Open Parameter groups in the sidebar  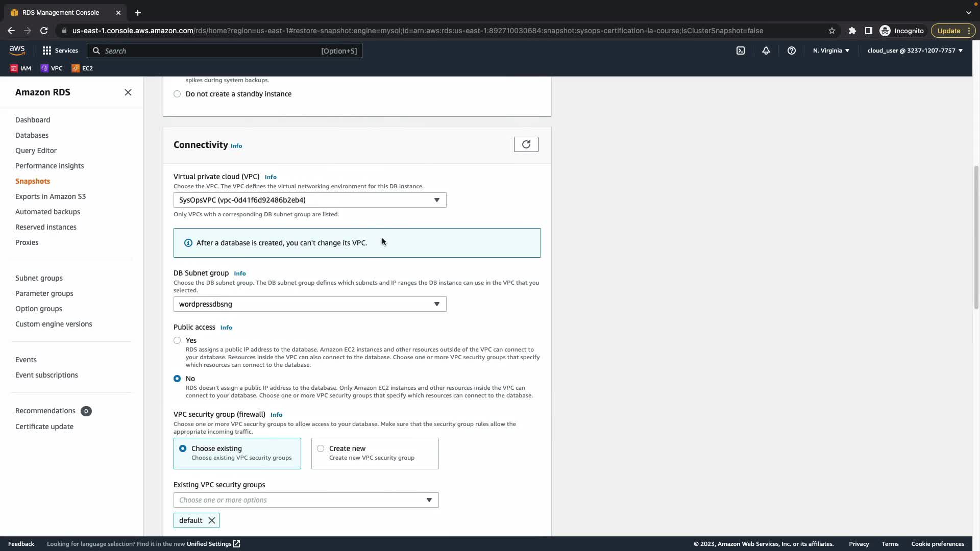pos(44,293)
